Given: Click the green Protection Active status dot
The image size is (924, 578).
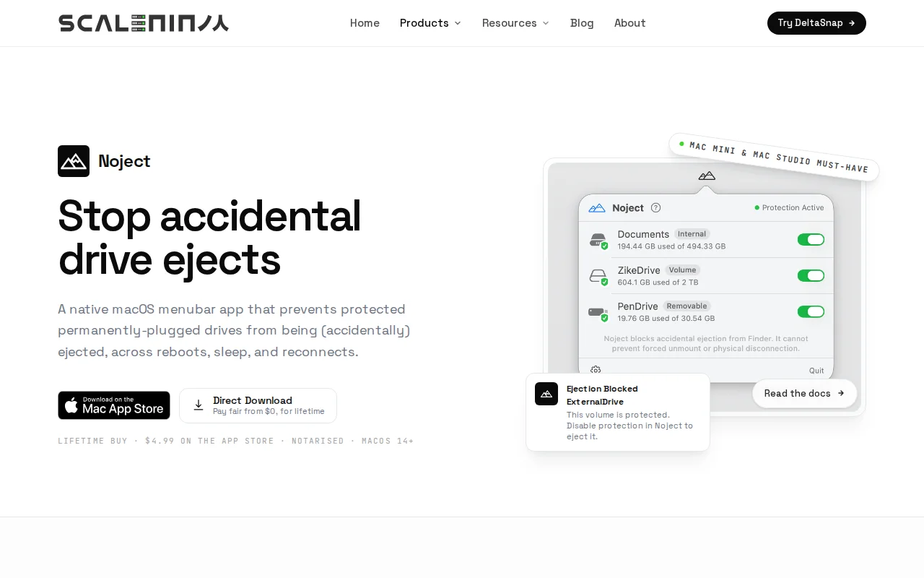Looking at the screenshot, I should click(x=757, y=207).
